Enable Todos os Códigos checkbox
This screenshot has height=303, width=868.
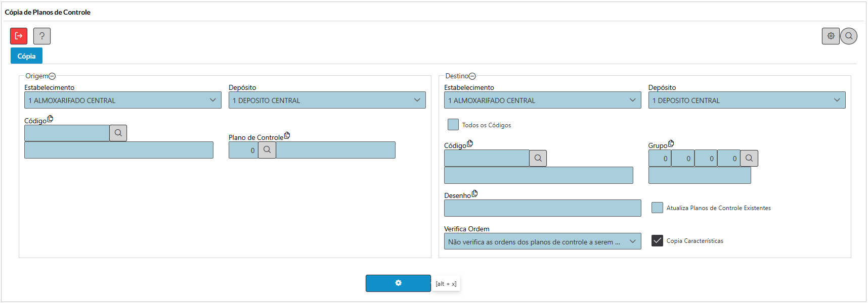(453, 125)
